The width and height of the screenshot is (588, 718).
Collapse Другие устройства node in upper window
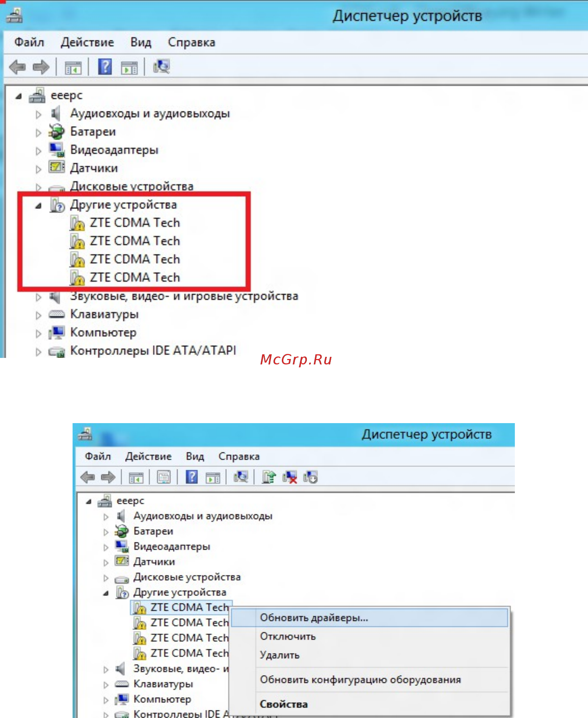pyautogui.click(x=38, y=206)
